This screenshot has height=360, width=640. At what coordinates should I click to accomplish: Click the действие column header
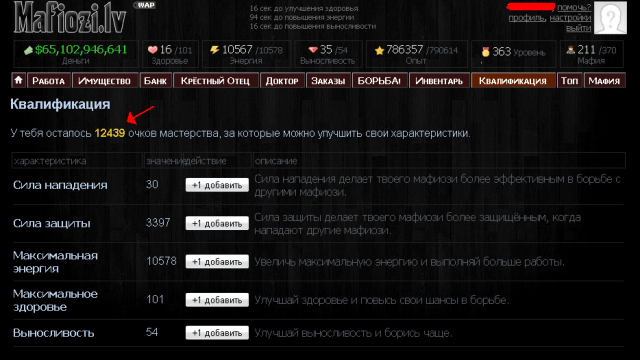[x=205, y=161]
